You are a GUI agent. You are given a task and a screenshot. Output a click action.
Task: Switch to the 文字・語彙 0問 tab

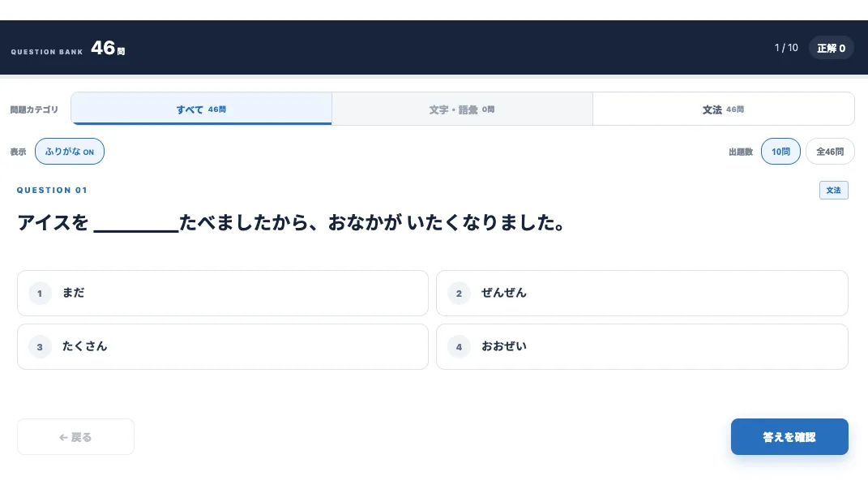[462, 109]
